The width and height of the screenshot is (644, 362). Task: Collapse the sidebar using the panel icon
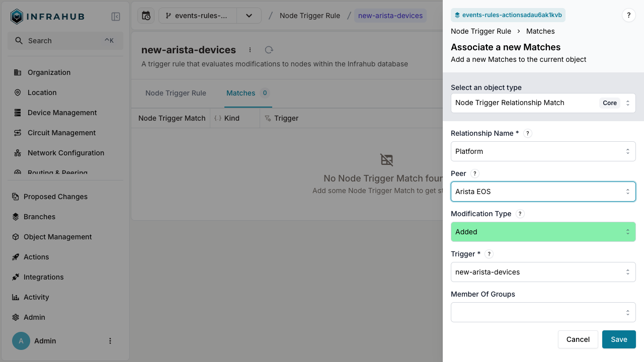tap(115, 16)
